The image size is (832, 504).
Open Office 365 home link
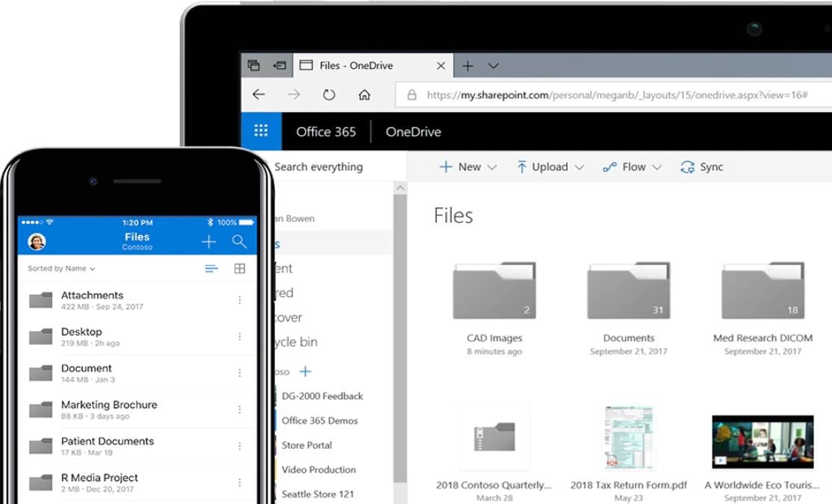[x=326, y=131]
